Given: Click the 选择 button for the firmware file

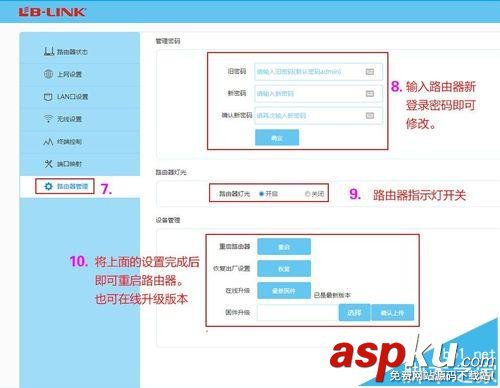Looking at the screenshot, I should [x=354, y=313].
